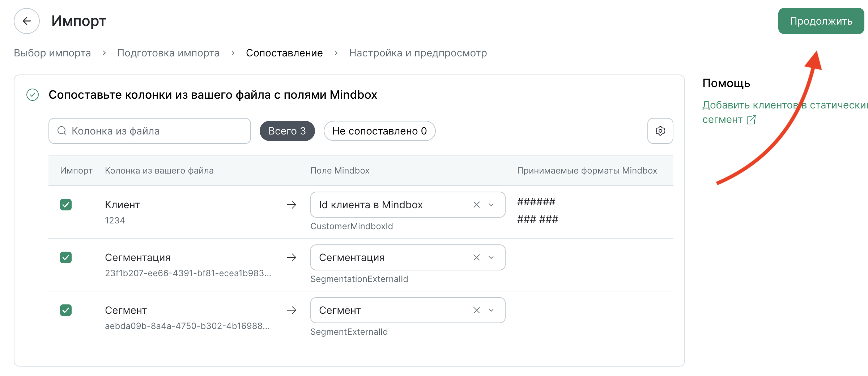
Task: Click the arrow icon in the Сегмент row
Action: point(292,310)
